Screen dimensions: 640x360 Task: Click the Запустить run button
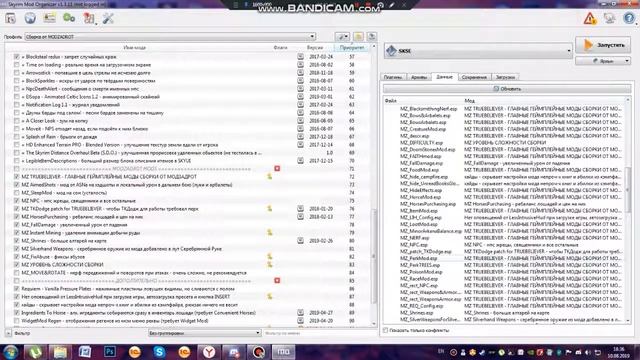coord(603,45)
